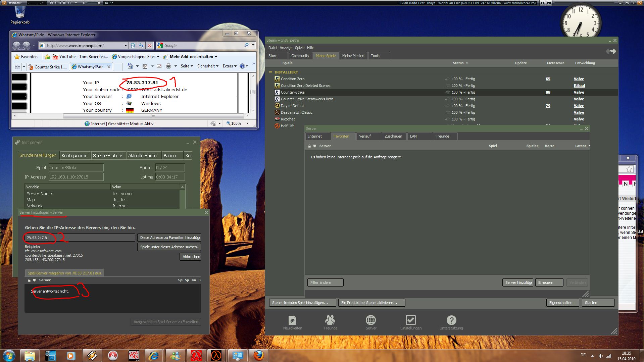This screenshot has width=644, height=362.
Task: Click Steam-fremdes Spiel hinzufügen button
Action: pos(303,303)
